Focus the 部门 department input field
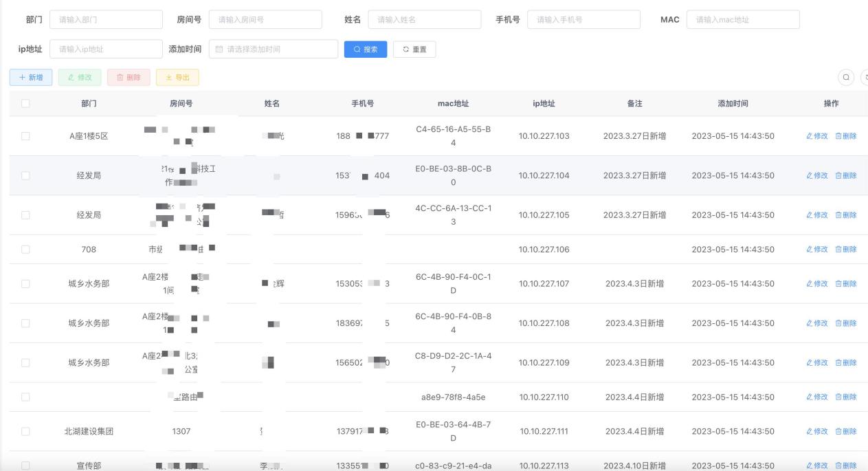This screenshot has width=868, height=471. tap(106, 20)
